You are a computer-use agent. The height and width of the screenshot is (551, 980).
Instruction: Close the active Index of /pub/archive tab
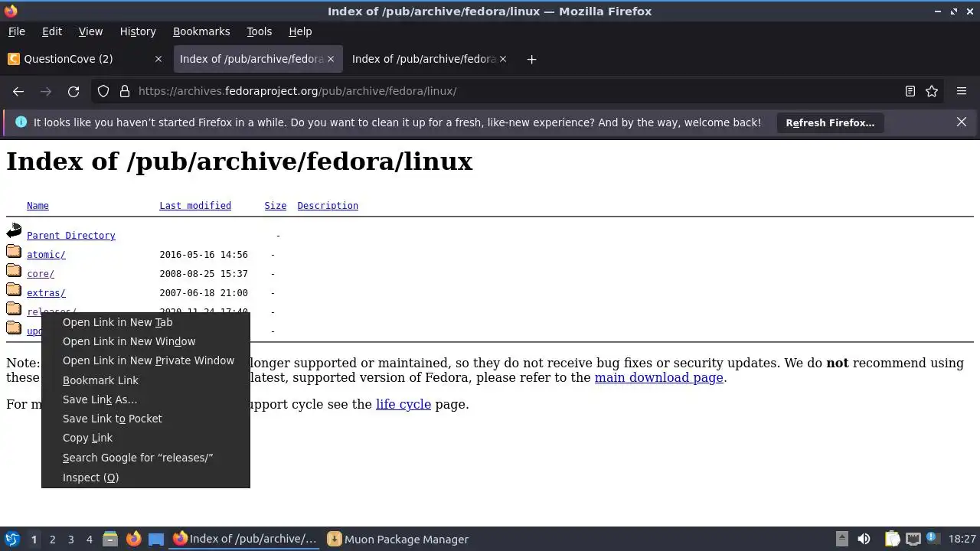331,59
